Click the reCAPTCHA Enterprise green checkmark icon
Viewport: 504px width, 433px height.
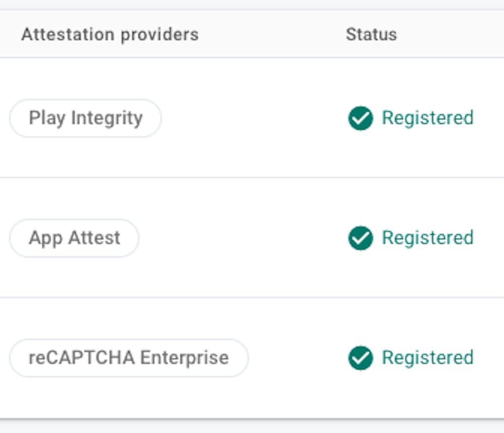[360, 358]
